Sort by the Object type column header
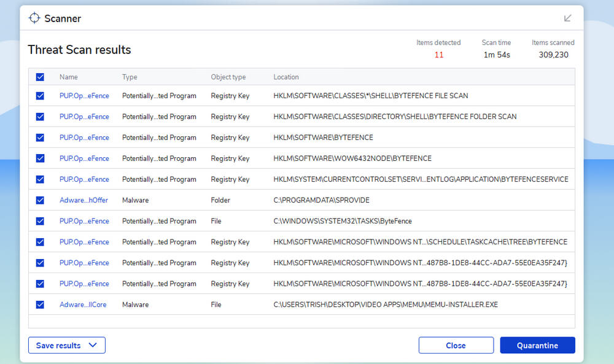 (228, 77)
